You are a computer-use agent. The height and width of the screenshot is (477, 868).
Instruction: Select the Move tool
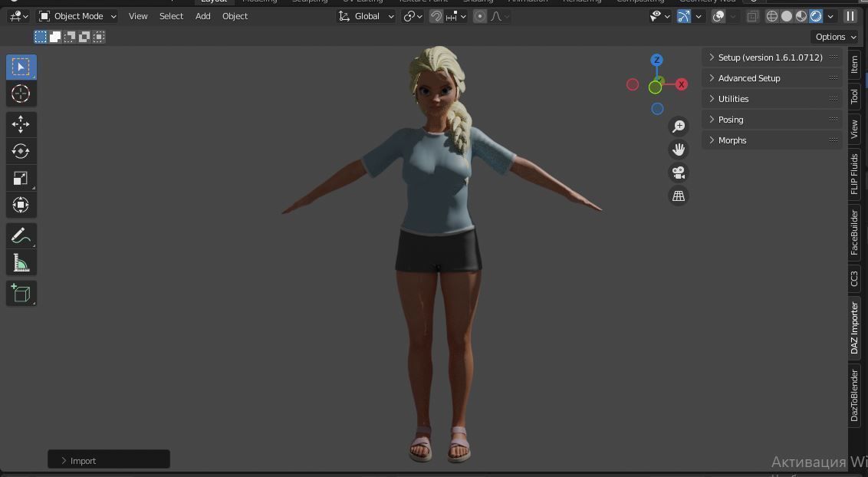[x=21, y=124]
